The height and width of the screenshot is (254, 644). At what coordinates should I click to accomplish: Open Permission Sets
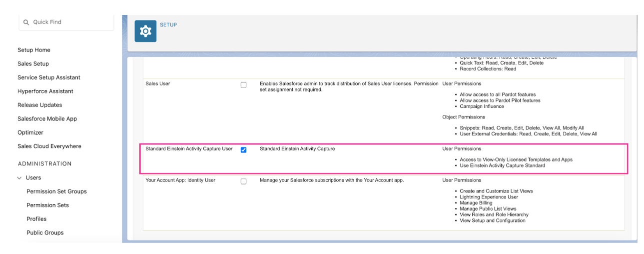pyautogui.click(x=48, y=205)
